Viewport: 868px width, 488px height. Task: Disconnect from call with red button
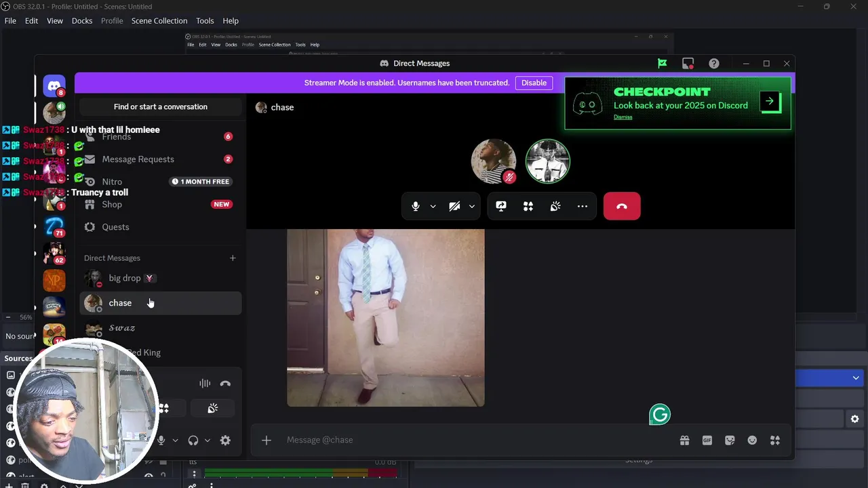click(622, 207)
